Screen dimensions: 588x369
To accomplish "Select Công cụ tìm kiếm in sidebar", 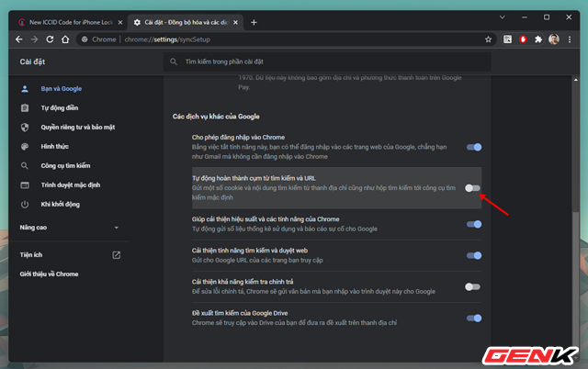I will pos(65,165).
